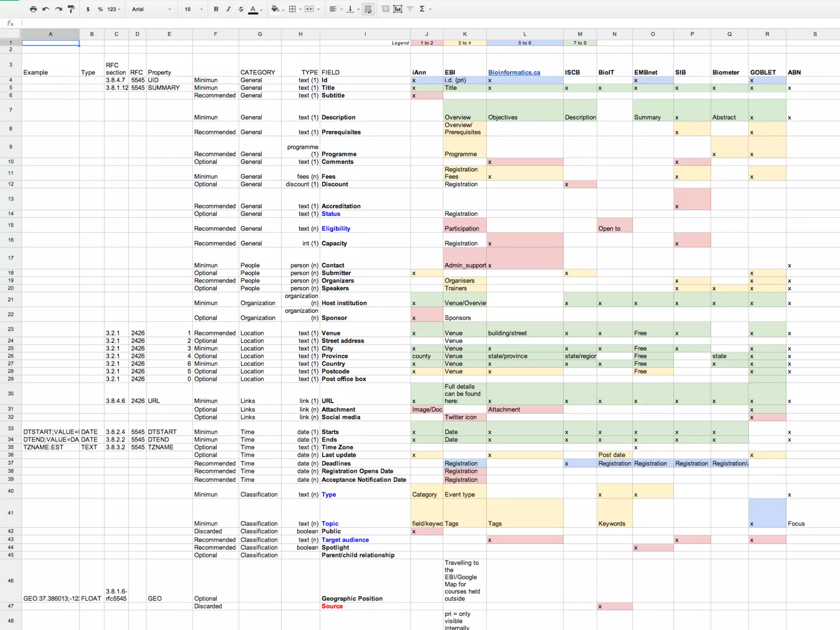Toggle text wrapping button
Viewport: 840px width, 630px height.
[368, 9]
